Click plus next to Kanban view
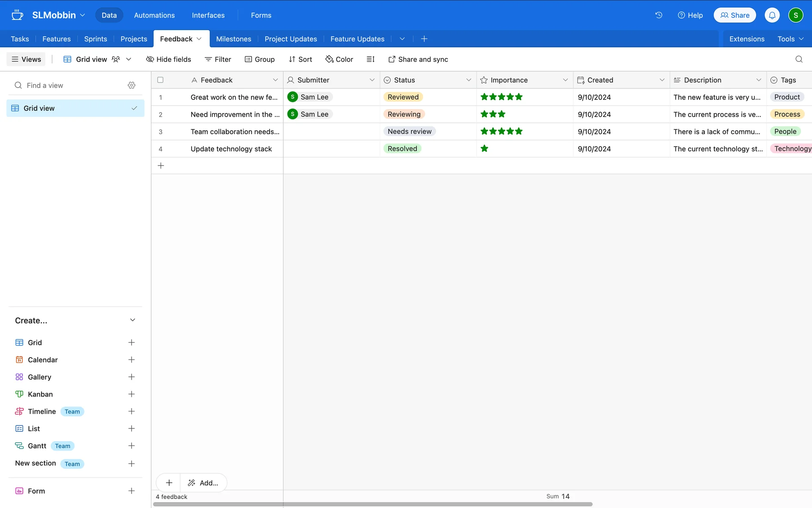Viewport: 812px width, 508px height. pyautogui.click(x=132, y=394)
